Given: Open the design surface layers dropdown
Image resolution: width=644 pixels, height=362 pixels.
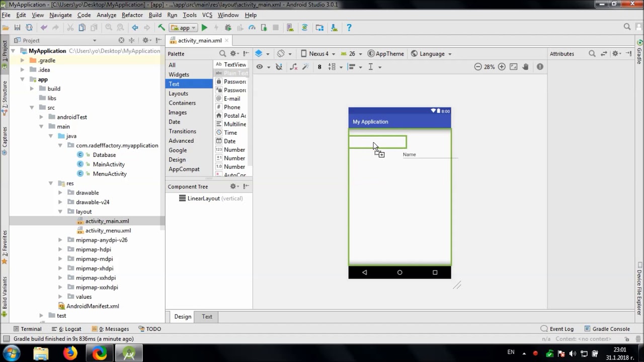Looking at the screenshot, I should click(262, 53).
